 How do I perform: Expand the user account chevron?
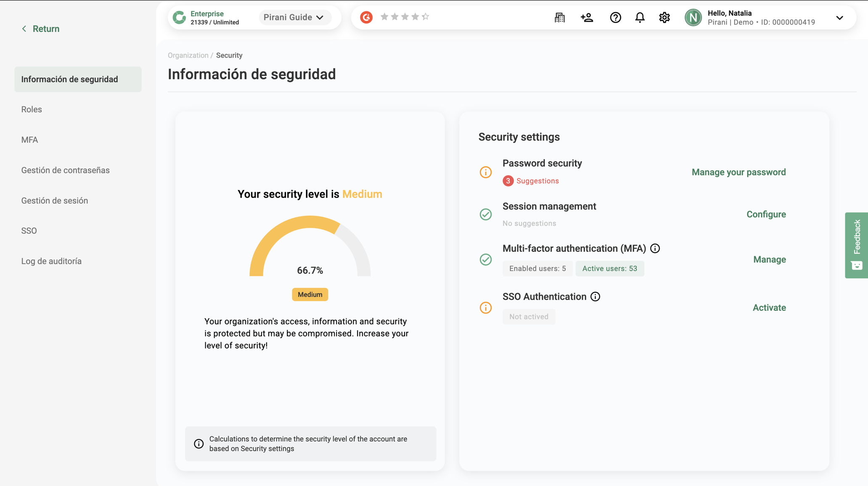point(839,18)
